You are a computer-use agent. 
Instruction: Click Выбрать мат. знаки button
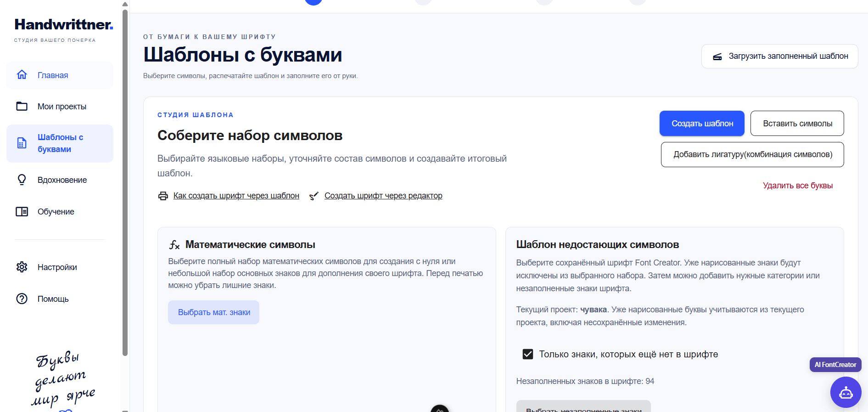tap(213, 312)
